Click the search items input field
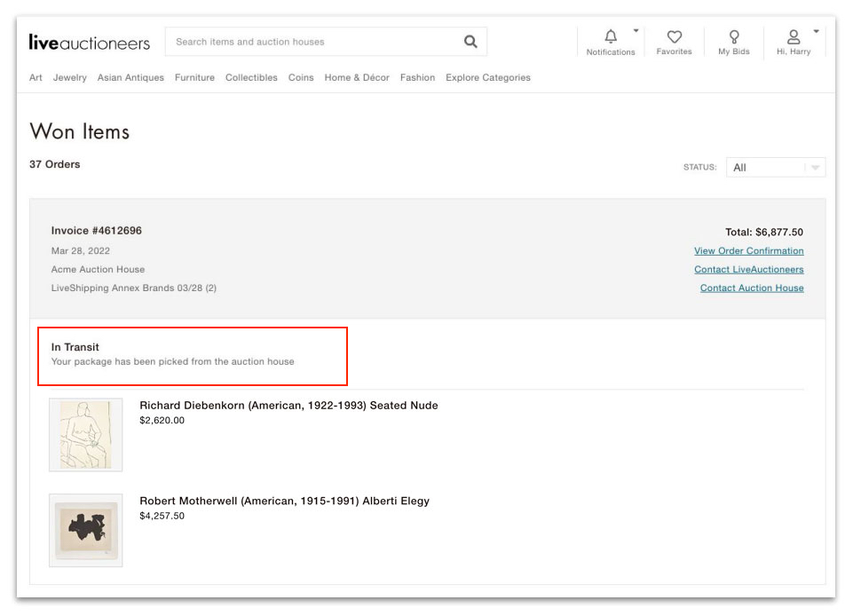 click(x=311, y=42)
